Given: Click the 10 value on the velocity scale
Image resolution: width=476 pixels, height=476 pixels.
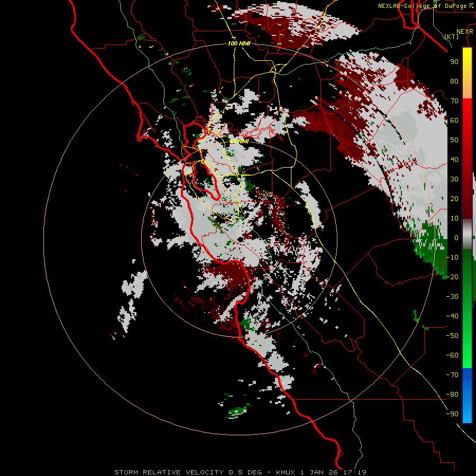Looking at the screenshot, I should 454,218.
